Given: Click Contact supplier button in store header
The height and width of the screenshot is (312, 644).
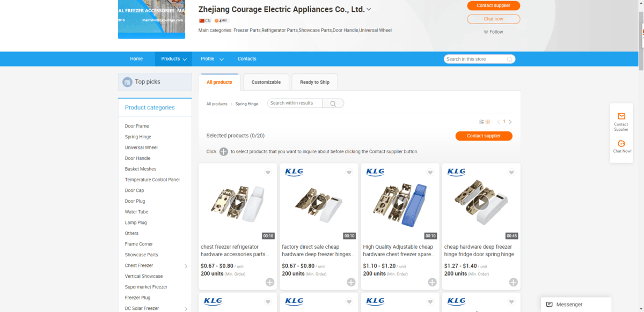Looking at the screenshot, I should (494, 6).
